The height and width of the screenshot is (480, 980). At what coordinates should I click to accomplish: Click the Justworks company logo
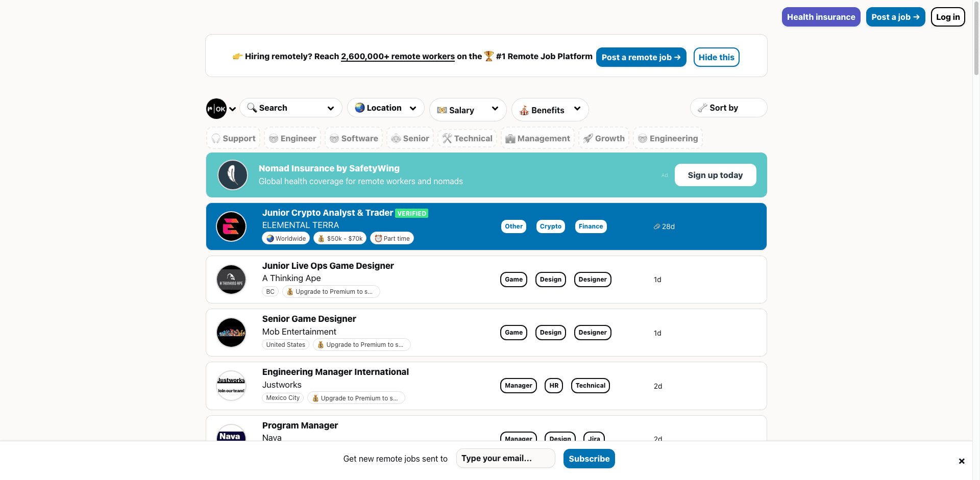[x=231, y=386]
